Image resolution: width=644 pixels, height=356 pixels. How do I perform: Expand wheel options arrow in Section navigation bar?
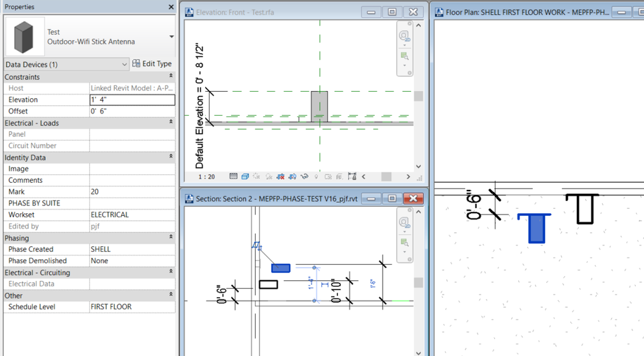[x=405, y=232]
